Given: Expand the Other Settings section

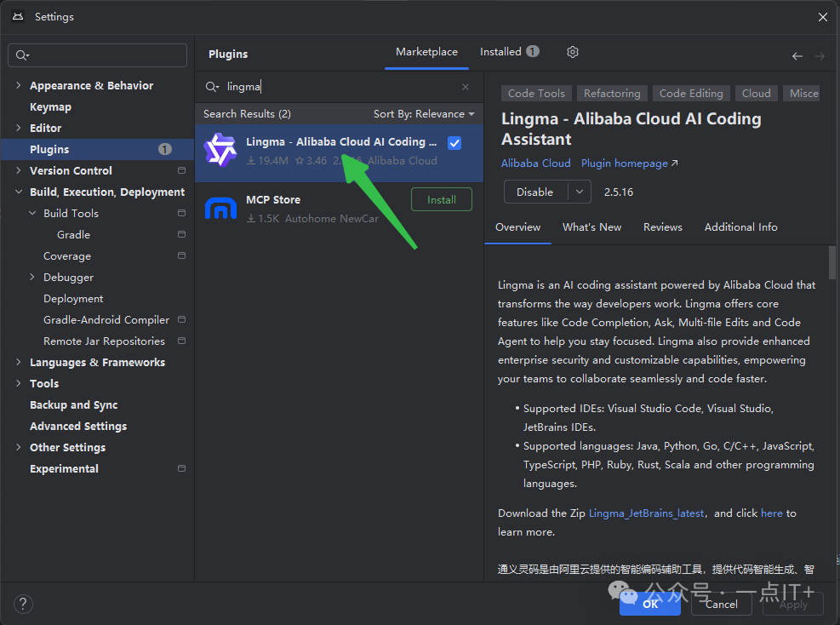Looking at the screenshot, I should coord(19,447).
